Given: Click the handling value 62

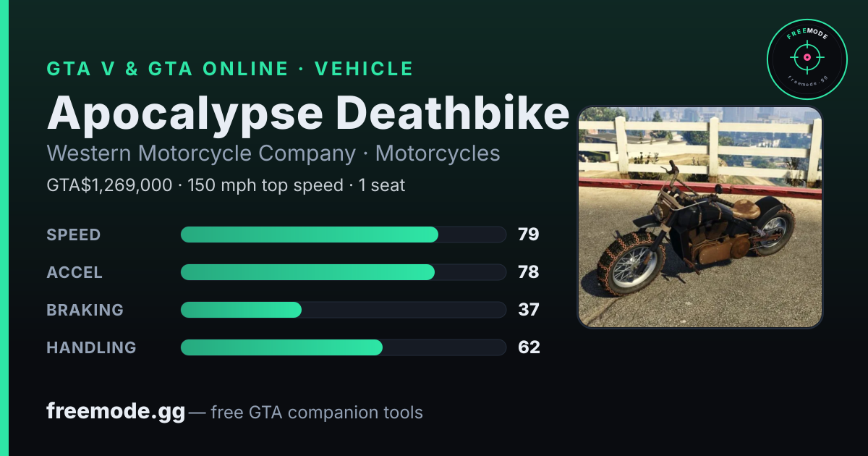Looking at the screenshot, I should point(529,347).
